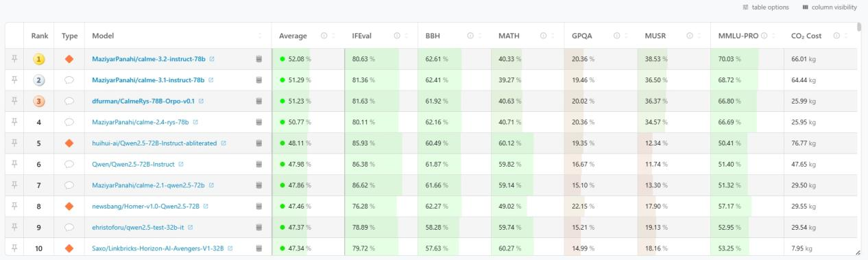Sort the Model column using its arrows
Image resolution: width=868 pixels, height=260 pixels.
point(260,36)
